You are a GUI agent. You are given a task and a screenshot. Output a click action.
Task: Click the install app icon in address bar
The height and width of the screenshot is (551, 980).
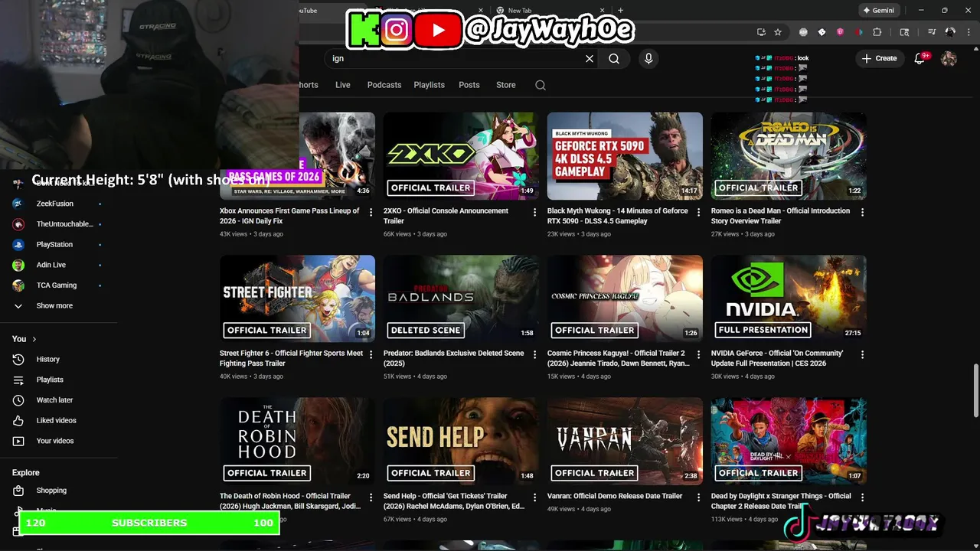point(761,32)
